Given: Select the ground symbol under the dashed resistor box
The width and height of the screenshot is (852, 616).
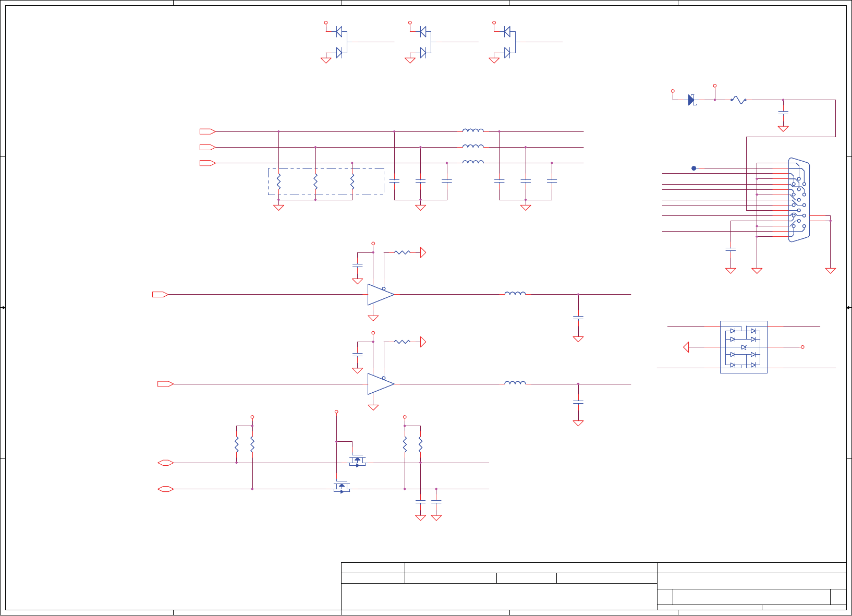Looking at the screenshot, I should pos(279,207).
